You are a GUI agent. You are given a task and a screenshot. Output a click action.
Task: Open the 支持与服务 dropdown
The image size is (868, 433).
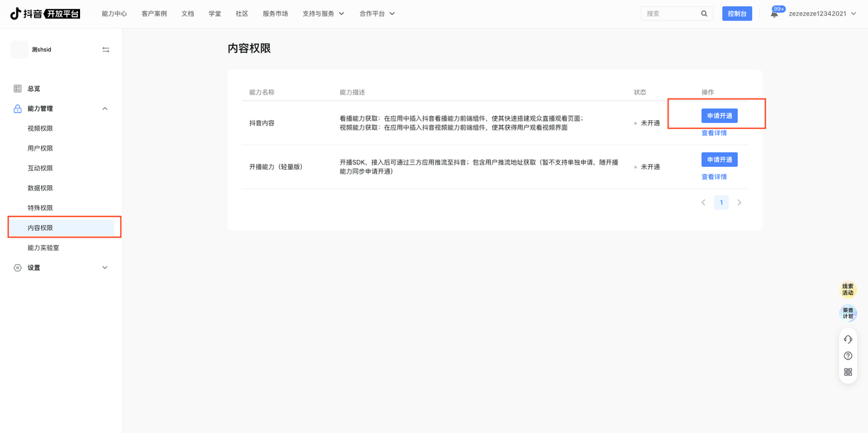click(x=323, y=14)
